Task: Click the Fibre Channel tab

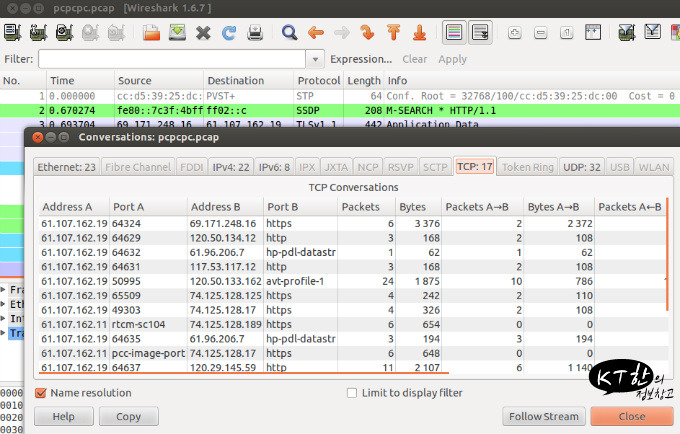Action: [138, 167]
